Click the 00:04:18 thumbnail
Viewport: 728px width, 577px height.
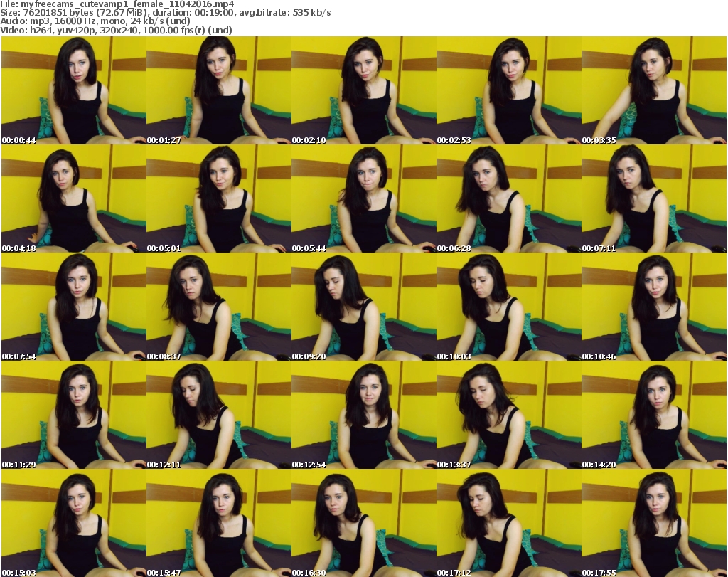[73, 199]
